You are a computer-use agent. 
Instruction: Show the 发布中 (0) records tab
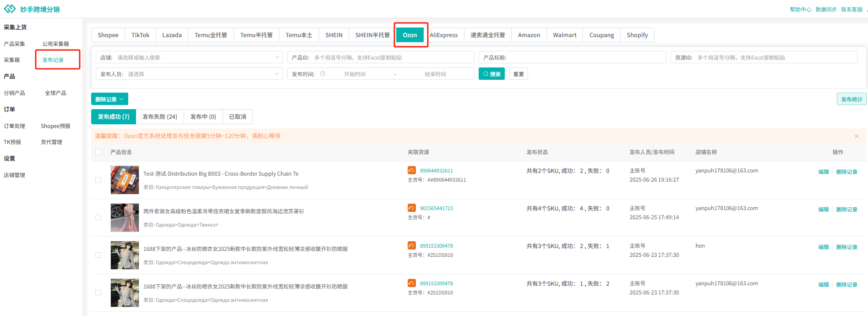tap(203, 116)
